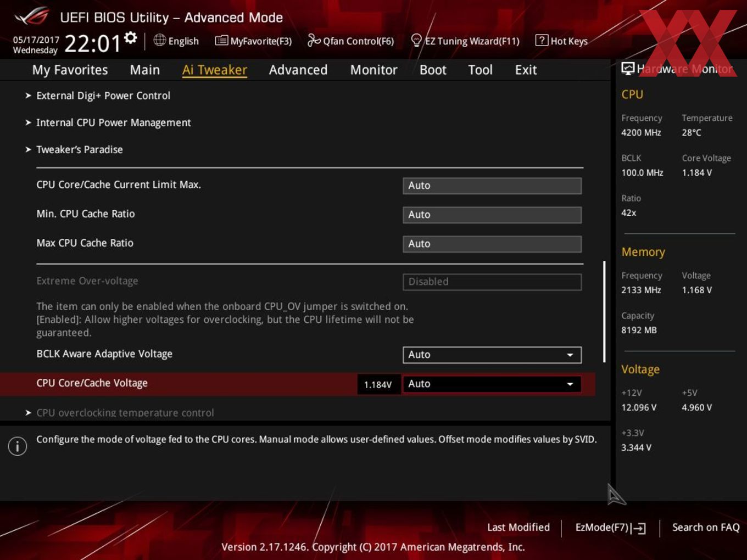This screenshot has width=747, height=560.
Task: Click the Memory section heading
Action: coord(643,252)
